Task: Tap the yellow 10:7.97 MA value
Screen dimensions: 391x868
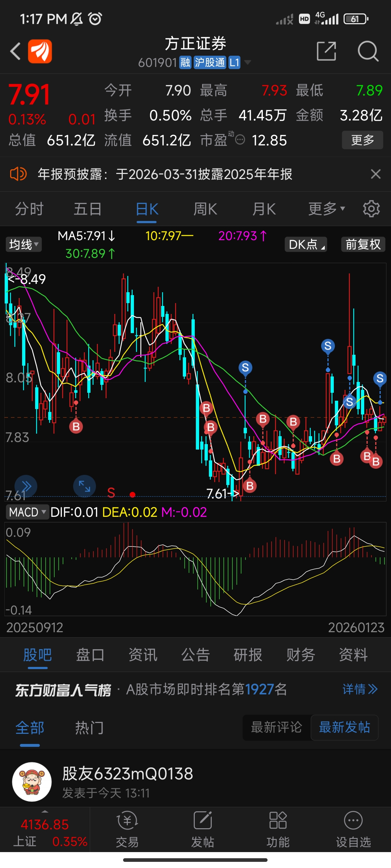Action: pos(169,236)
